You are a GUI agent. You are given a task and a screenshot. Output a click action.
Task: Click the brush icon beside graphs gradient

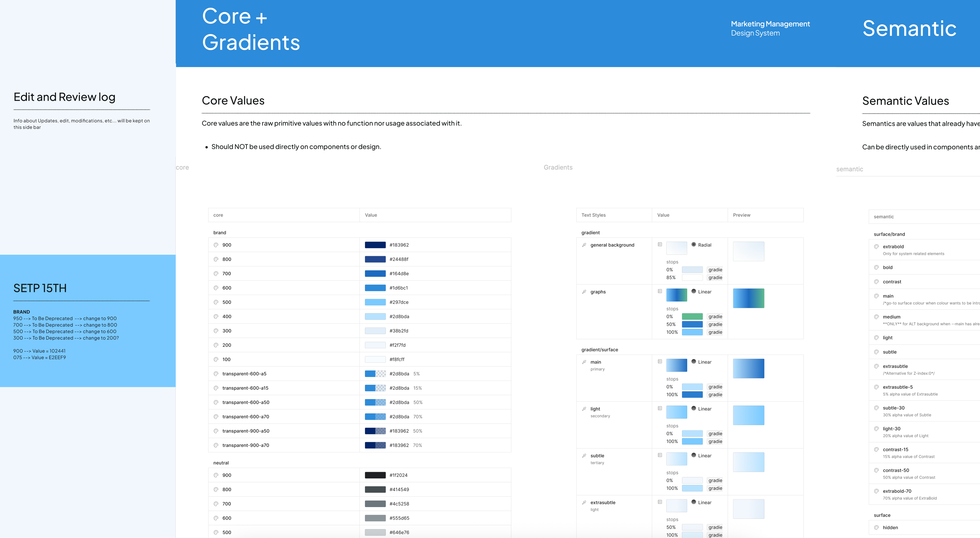[584, 292]
